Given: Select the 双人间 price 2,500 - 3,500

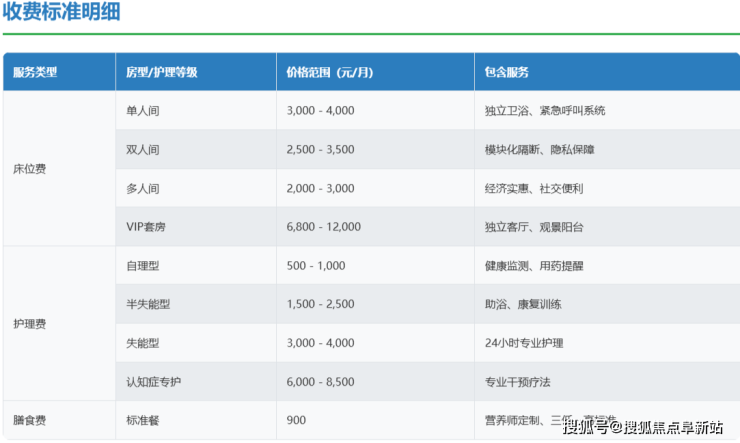Looking at the screenshot, I should click(x=320, y=149).
